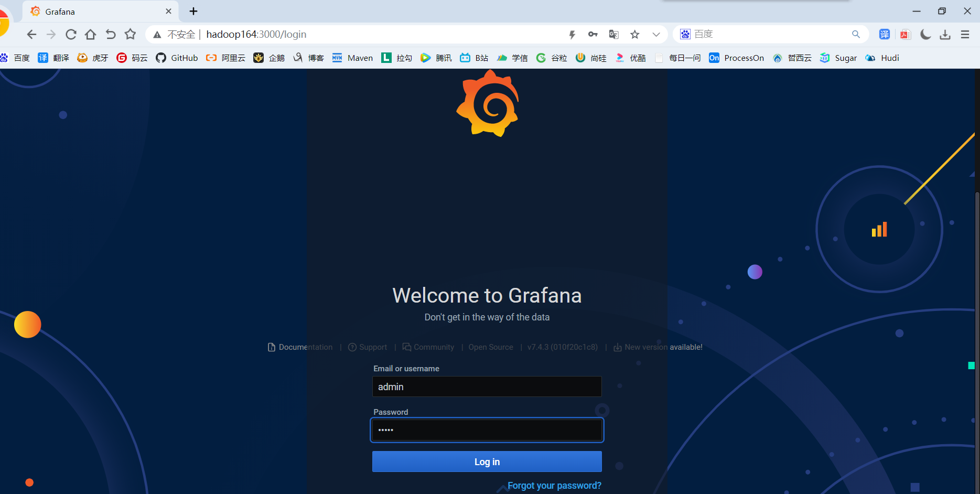Screen dimensions: 980x494
Task: Open the B站 bookmark
Action: tap(474, 58)
